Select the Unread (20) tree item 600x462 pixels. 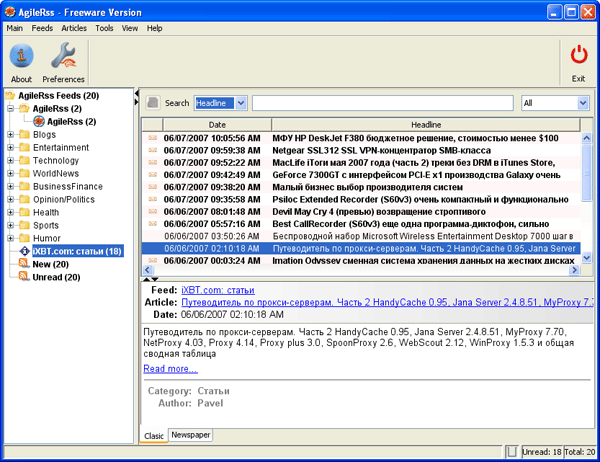pos(56,277)
